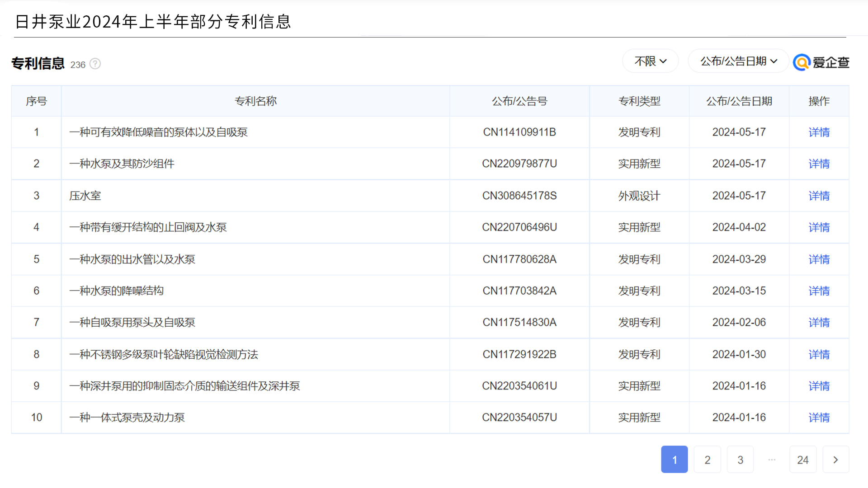Select patent name 压水室
Screen dimensions: 868x488
(x=85, y=196)
